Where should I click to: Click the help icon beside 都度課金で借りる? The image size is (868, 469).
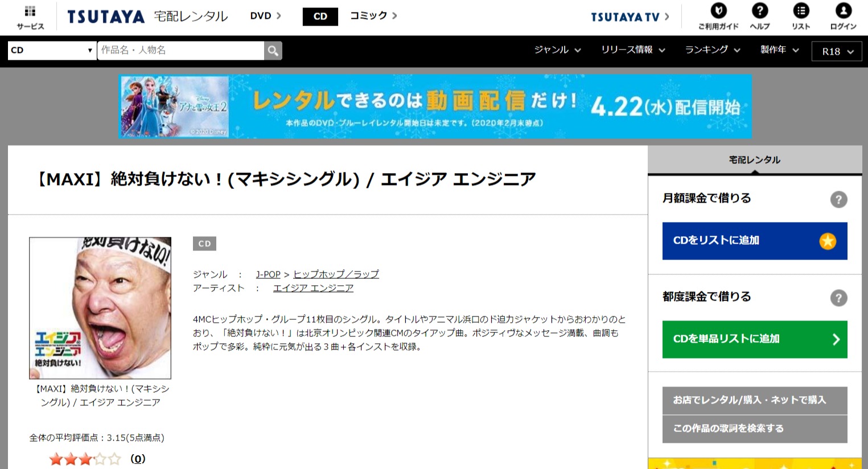tap(838, 298)
